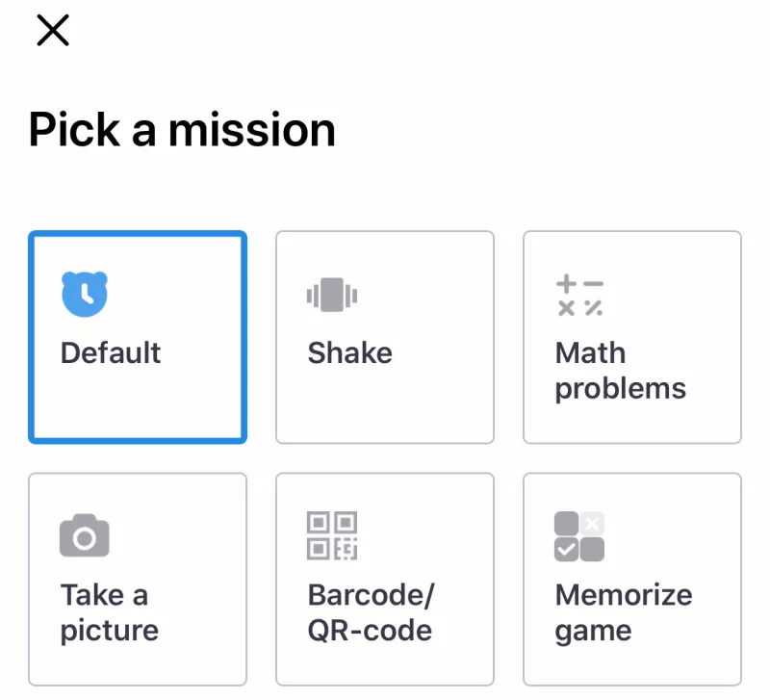Image resolution: width=770 pixels, height=700 pixels.
Task: Click the math operators symbol icon
Action: point(579,295)
